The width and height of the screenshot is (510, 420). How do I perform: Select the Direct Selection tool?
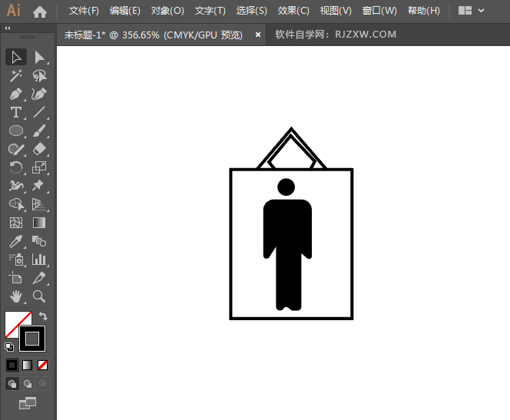point(39,58)
